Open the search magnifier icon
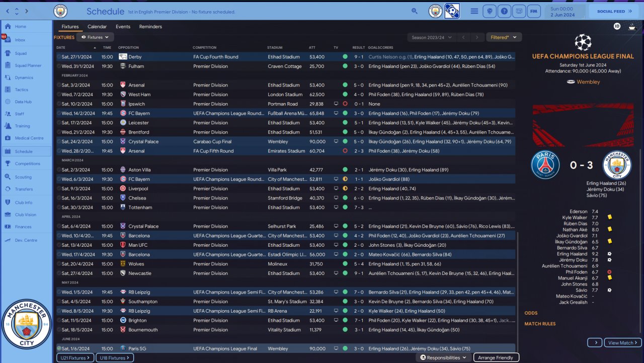Image resolution: width=644 pixels, height=363 pixels. tap(415, 11)
